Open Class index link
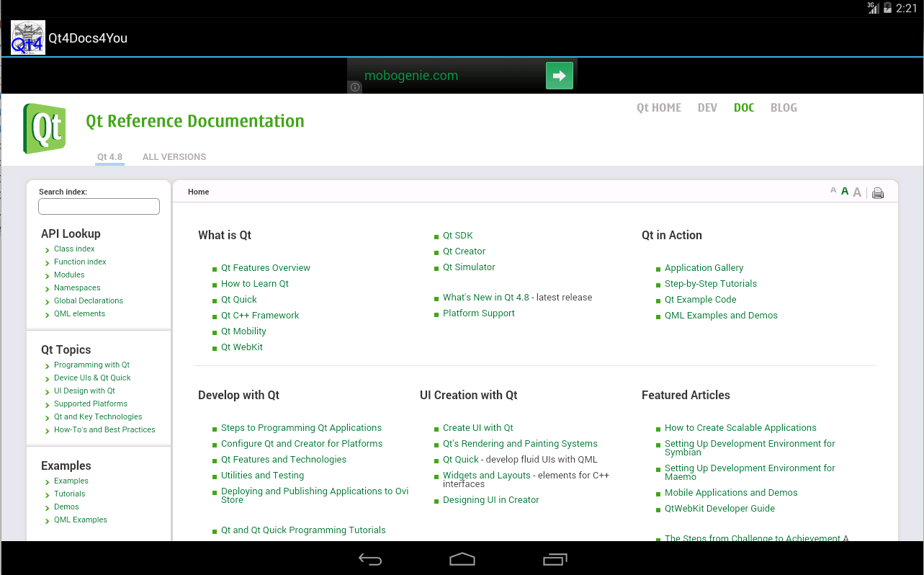 pyautogui.click(x=74, y=249)
